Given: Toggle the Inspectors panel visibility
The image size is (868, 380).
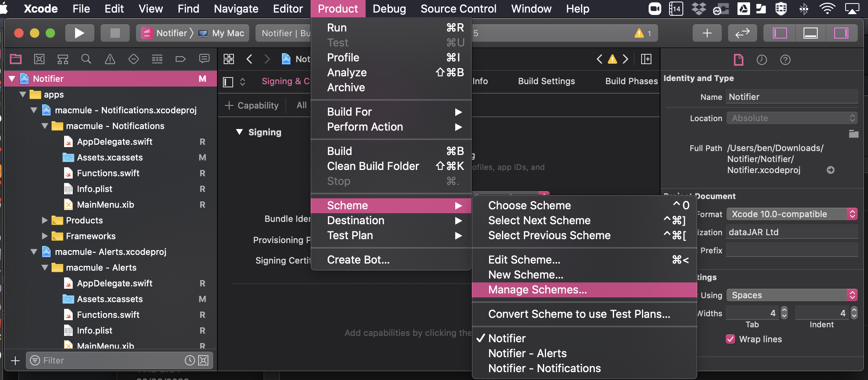Looking at the screenshot, I should (x=841, y=33).
